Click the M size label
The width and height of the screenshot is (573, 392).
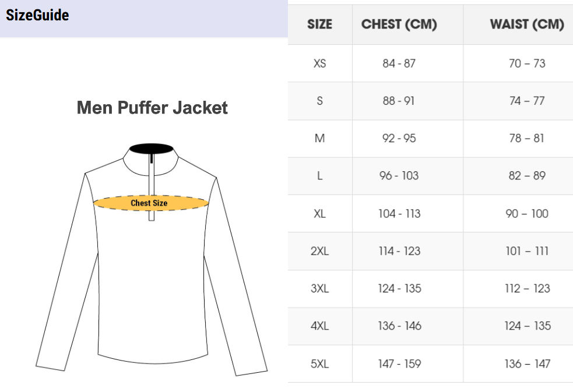coord(320,138)
